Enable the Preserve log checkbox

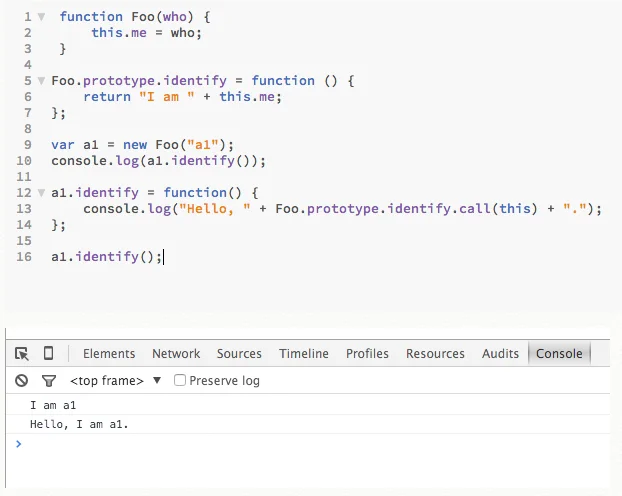(x=180, y=380)
